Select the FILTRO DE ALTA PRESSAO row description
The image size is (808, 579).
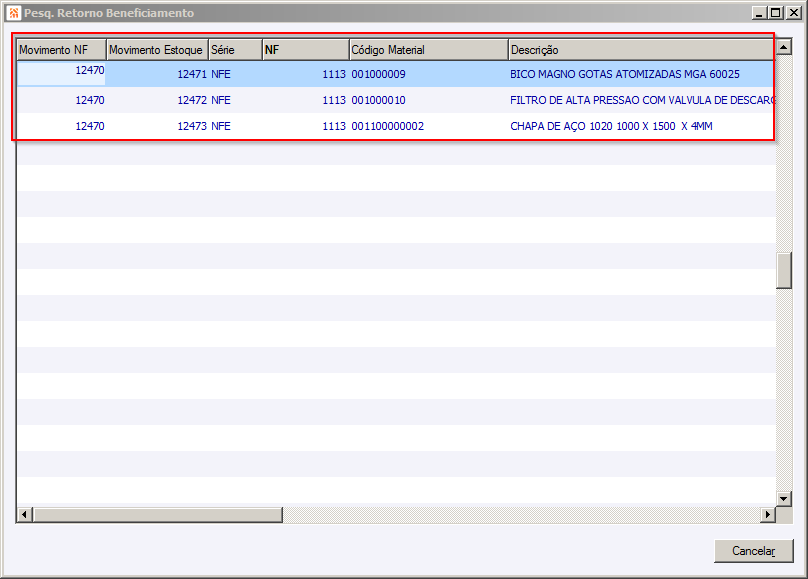(x=642, y=100)
